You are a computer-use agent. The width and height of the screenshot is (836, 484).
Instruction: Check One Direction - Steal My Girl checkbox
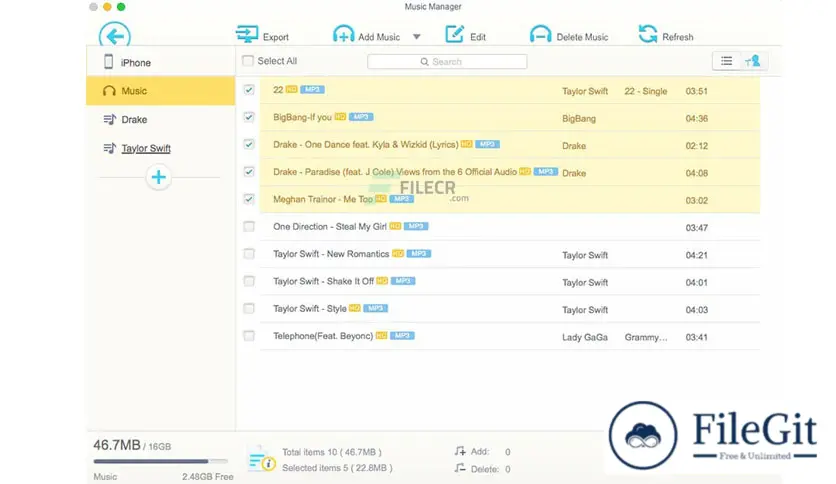(248, 227)
